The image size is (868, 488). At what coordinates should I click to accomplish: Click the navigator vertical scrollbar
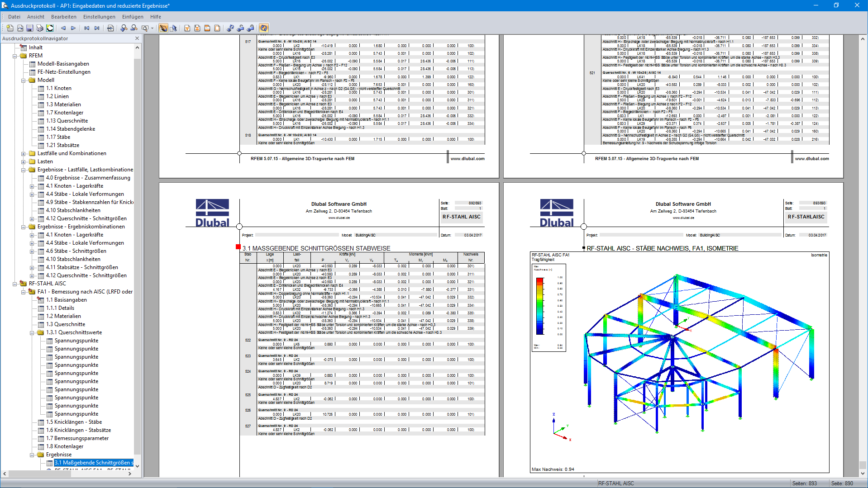[138, 256]
